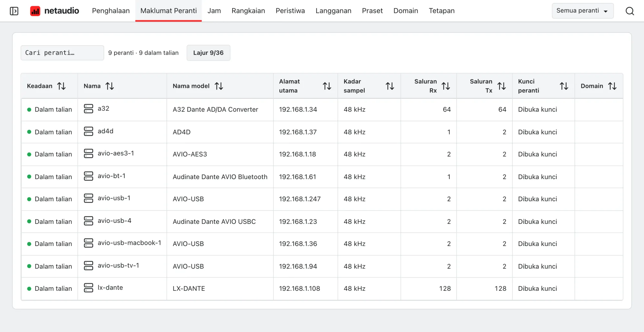Sort by Alamat utama column arrows
This screenshot has width=644, height=332.
(327, 86)
